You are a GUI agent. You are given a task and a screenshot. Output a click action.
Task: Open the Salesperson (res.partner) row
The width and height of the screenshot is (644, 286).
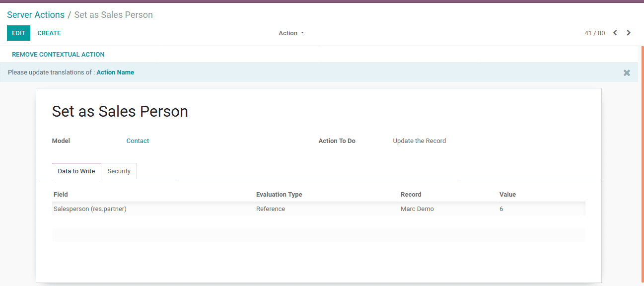coord(90,209)
